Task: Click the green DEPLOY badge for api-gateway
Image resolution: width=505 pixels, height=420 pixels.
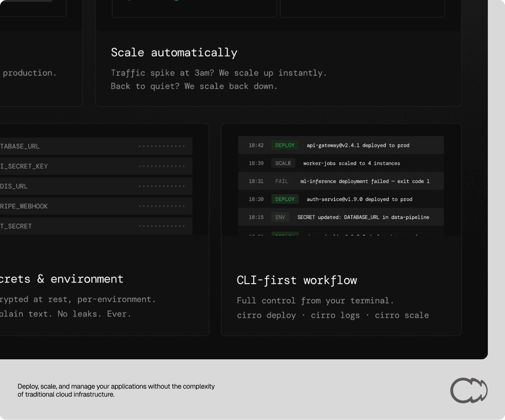Action: tap(285, 145)
